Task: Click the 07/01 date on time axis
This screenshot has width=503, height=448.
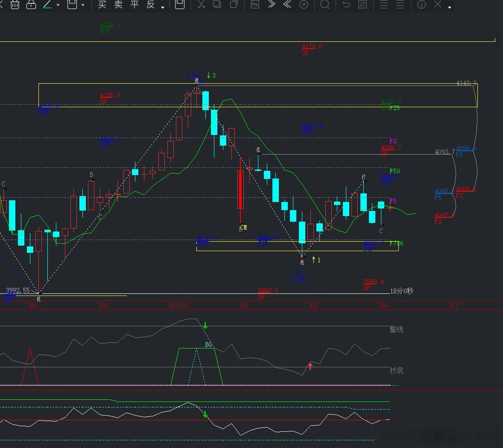Action: pyautogui.click(x=179, y=305)
